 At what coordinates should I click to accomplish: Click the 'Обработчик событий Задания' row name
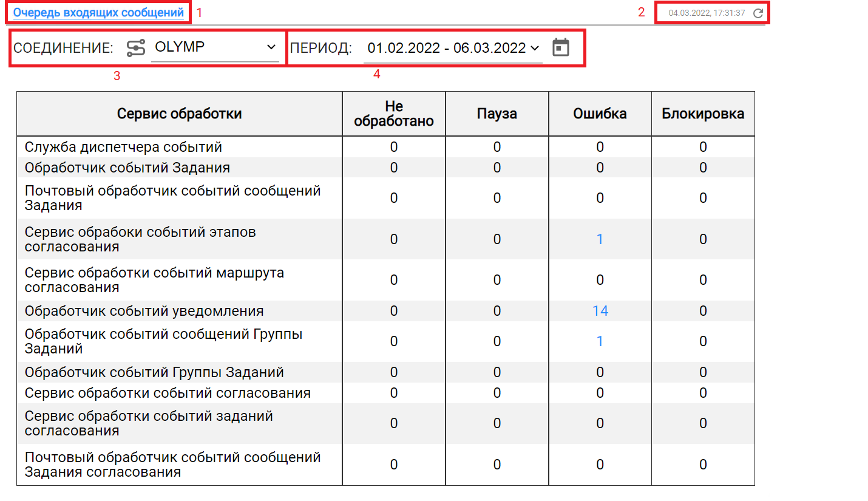pyautogui.click(x=127, y=167)
